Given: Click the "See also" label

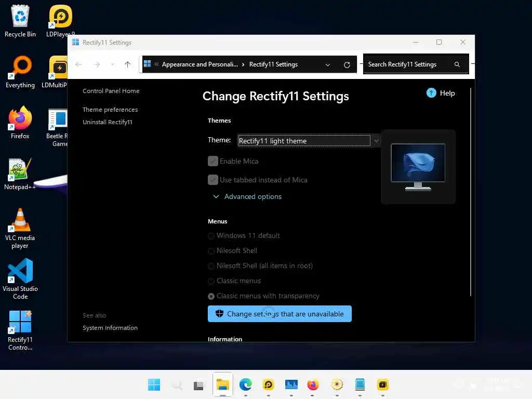Looking at the screenshot, I should pyautogui.click(x=95, y=315).
